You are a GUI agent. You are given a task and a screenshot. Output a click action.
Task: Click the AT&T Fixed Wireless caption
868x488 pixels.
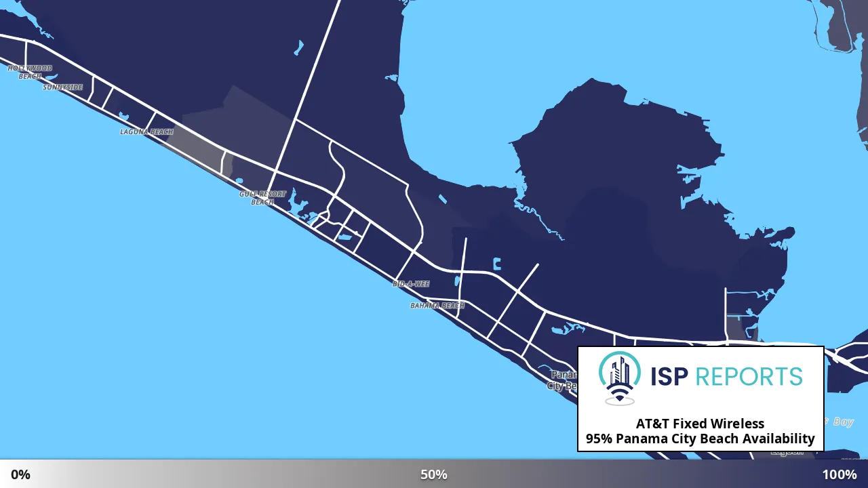700,424
